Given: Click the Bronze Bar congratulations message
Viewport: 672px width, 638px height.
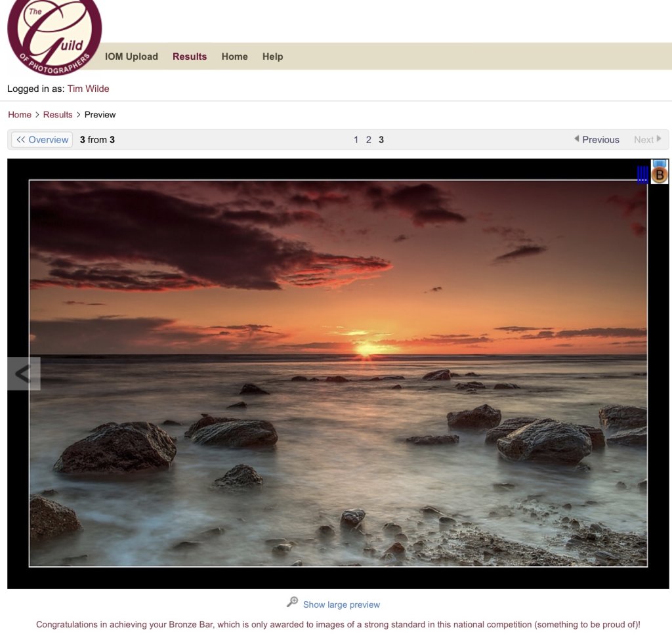Looking at the screenshot, I should (338, 625).
